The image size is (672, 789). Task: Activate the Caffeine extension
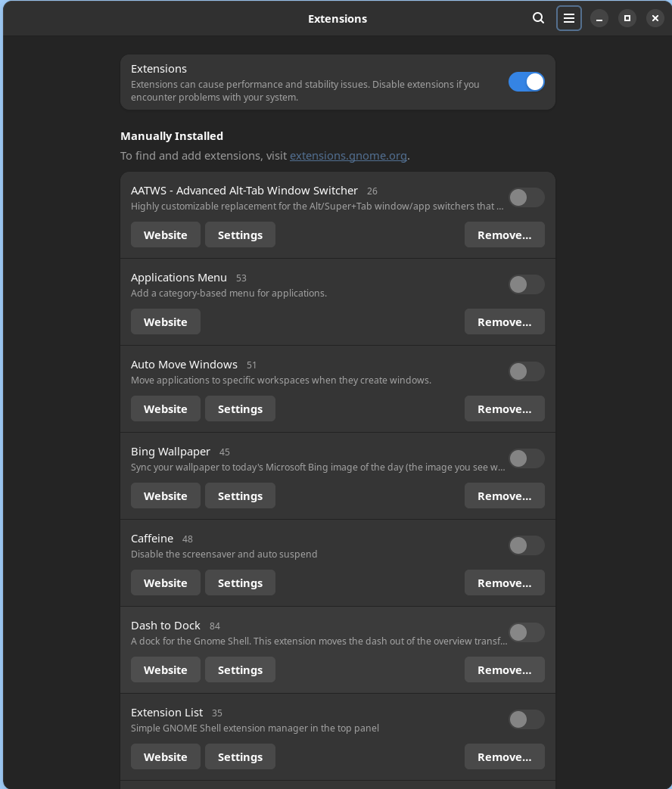527,545
